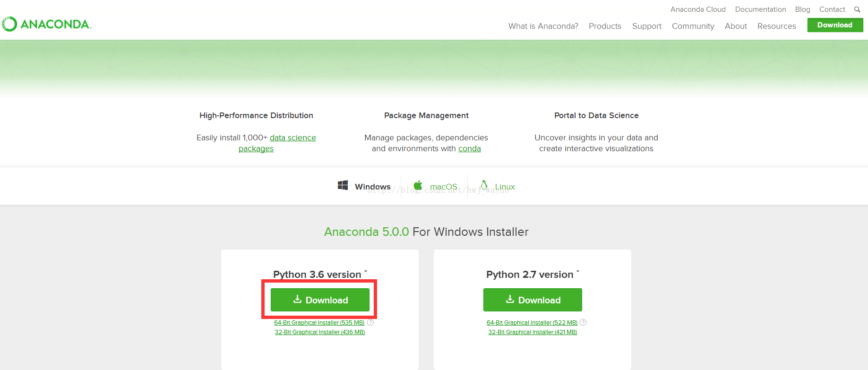Click 'Anaconda 5.0.0' heading text

[366, 232]
